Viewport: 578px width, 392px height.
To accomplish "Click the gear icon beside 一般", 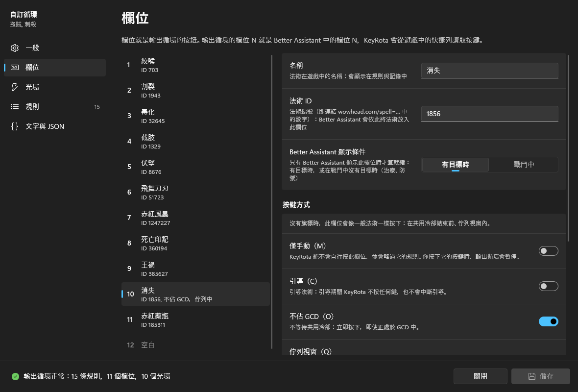I will coord(15,48).
